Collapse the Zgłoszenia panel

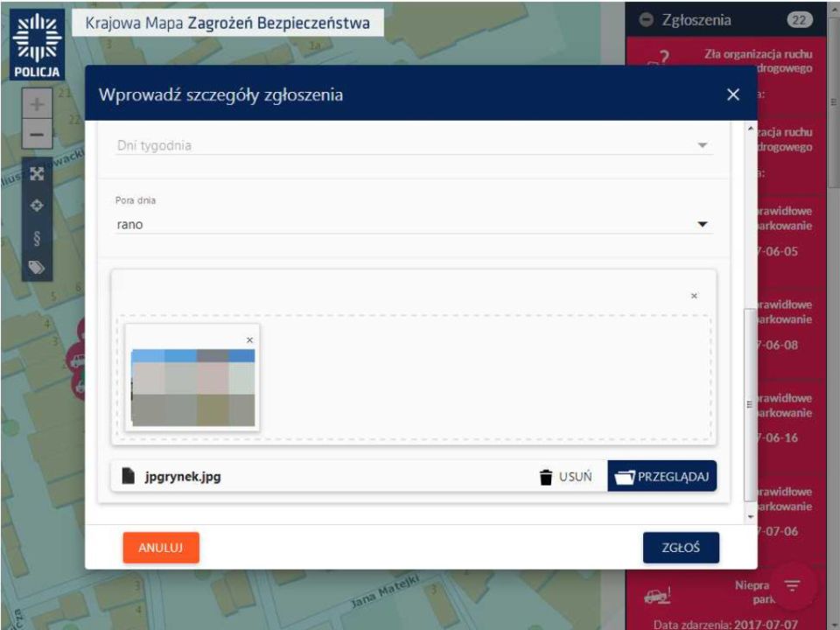point(647,21)
